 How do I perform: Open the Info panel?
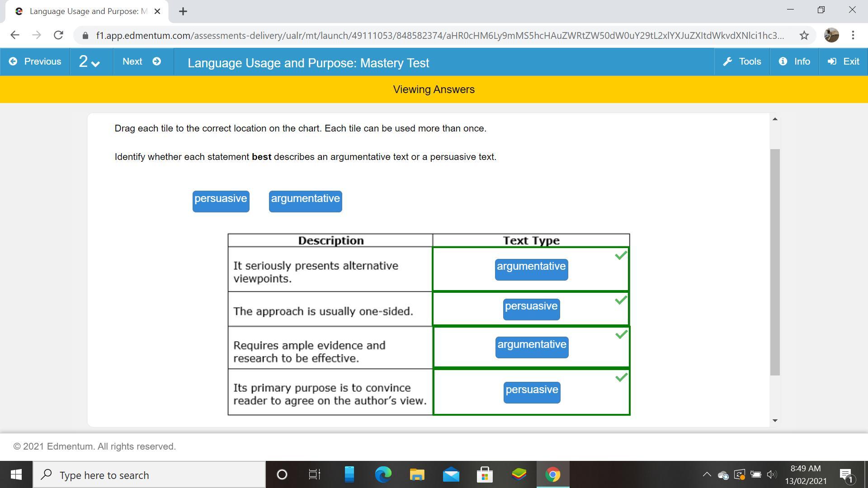[794, 61]
